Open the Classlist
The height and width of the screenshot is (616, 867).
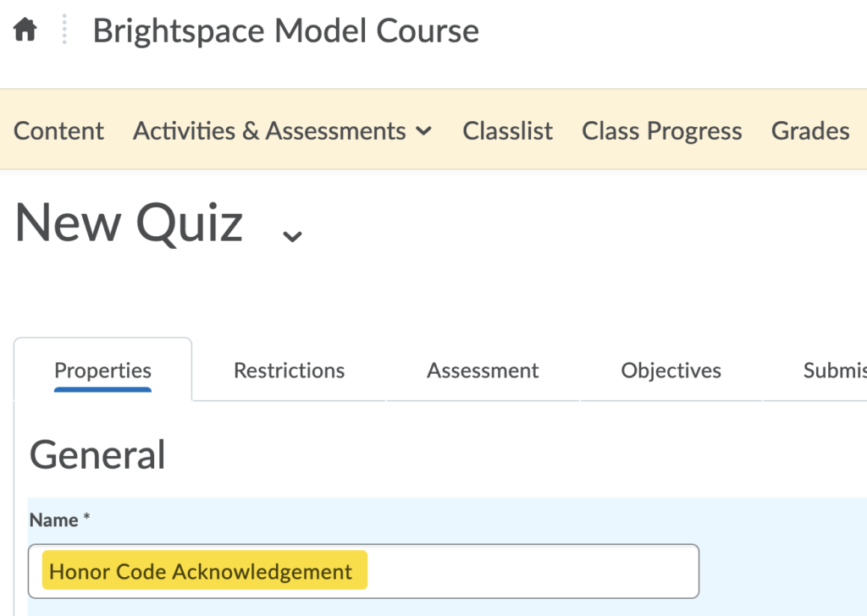coord(507,131)
